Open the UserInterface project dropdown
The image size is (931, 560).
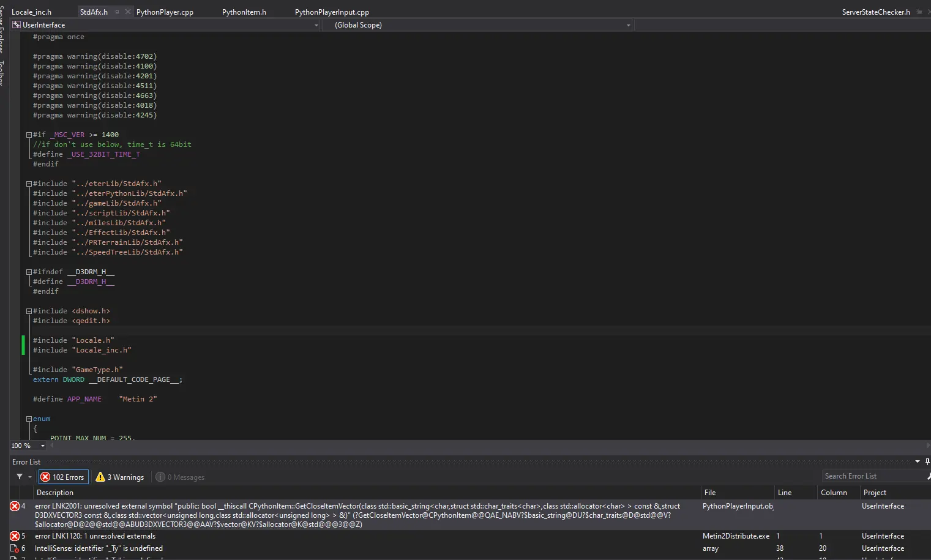[316, 25]
